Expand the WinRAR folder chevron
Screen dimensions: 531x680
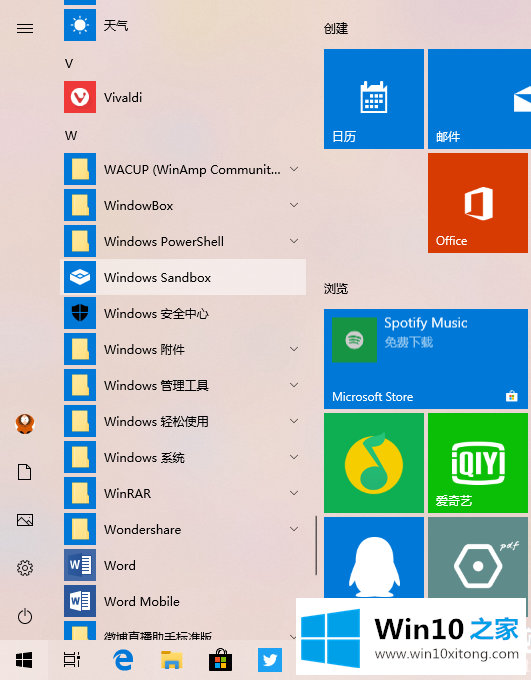coord(294,493)
